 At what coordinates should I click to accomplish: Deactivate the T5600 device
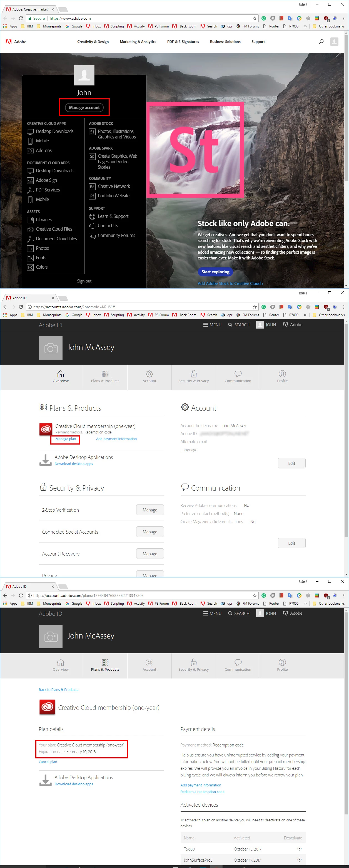(299, 849)
